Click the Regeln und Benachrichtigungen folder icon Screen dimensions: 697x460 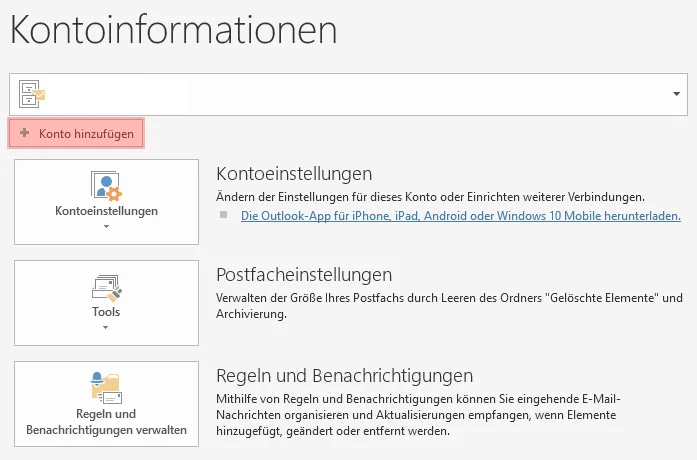106,387
